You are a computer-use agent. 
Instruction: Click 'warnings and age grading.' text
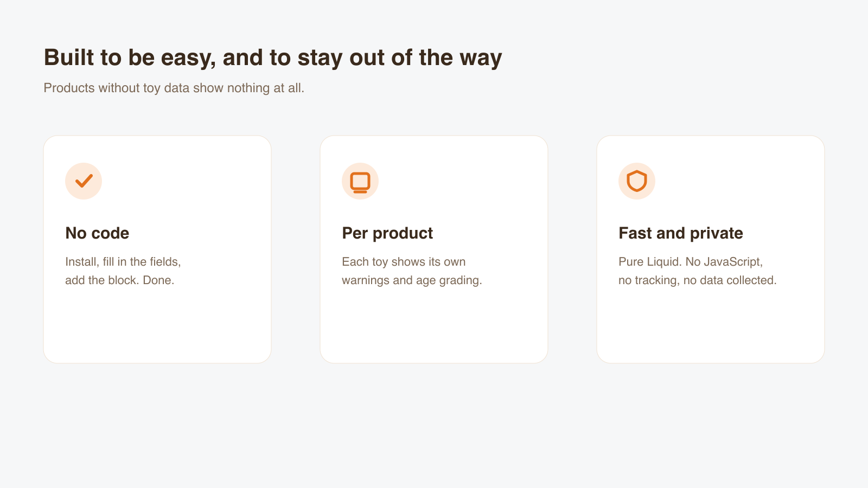[412, 280]
